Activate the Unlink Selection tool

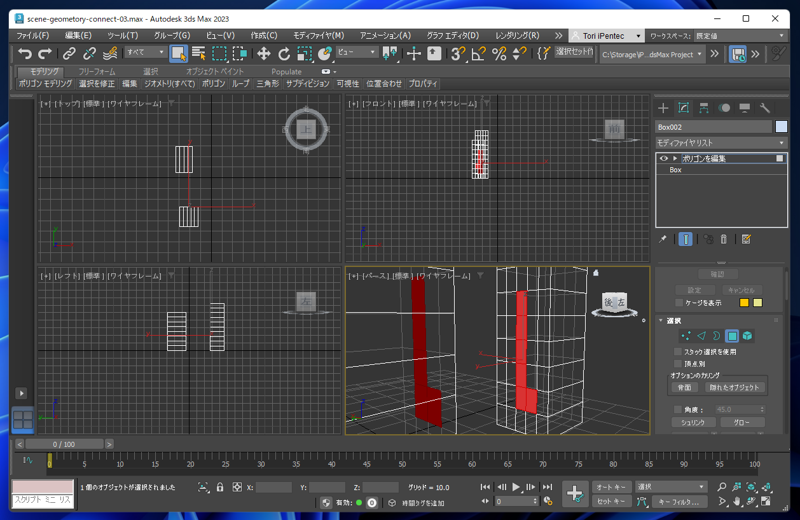pos(89,53)
